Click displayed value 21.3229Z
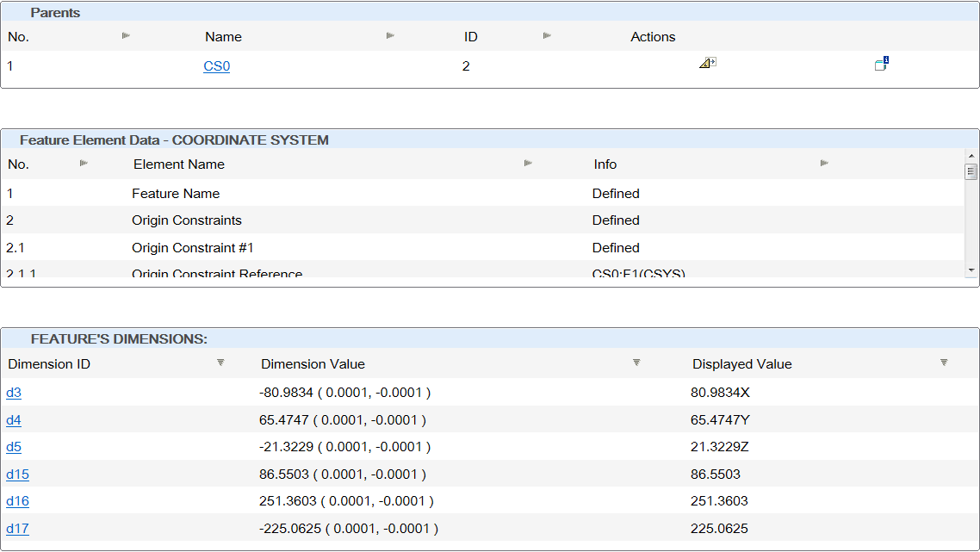Viewport: 980px width, 552px height. [719, 447]
